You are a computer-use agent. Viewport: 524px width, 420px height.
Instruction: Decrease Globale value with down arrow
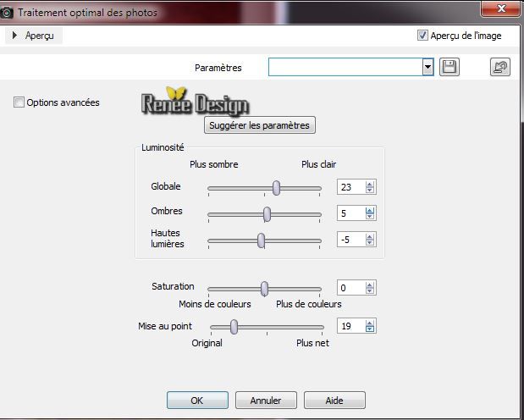[370, 191]
